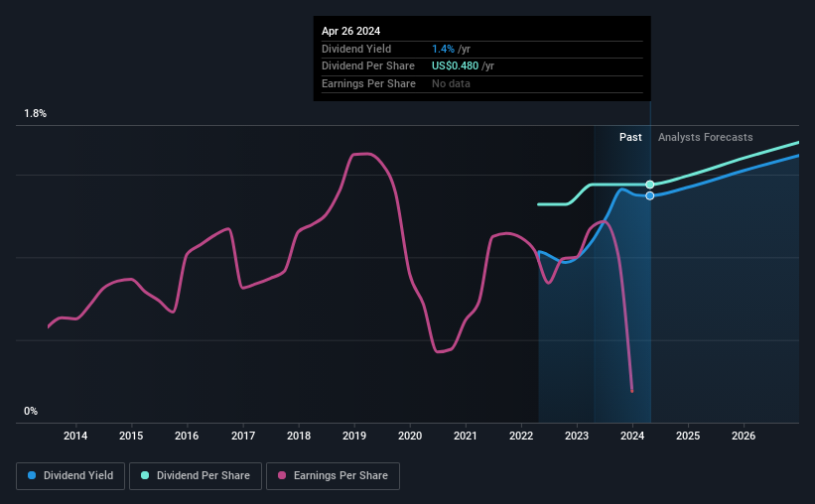The height and width of the screenshot is (504, 815).
Task: Click the 2019 x-axis label
Action: [354, 436]
